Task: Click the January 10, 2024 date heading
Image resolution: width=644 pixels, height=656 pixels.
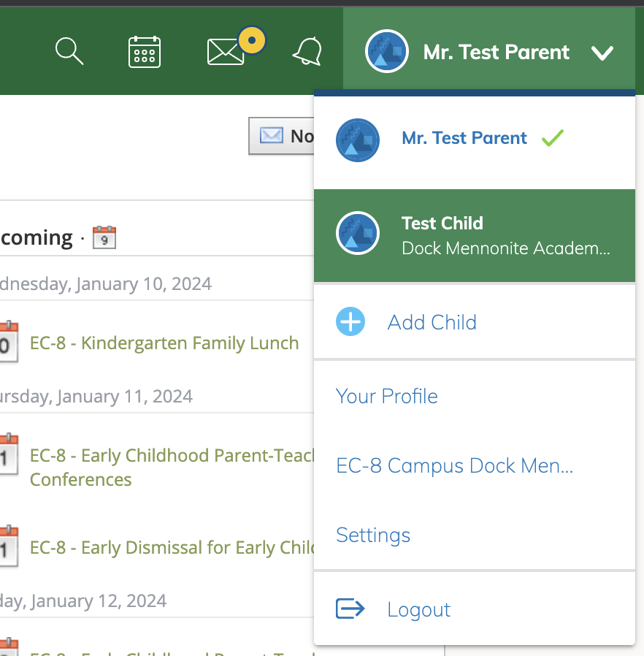Action: (106, 284)
